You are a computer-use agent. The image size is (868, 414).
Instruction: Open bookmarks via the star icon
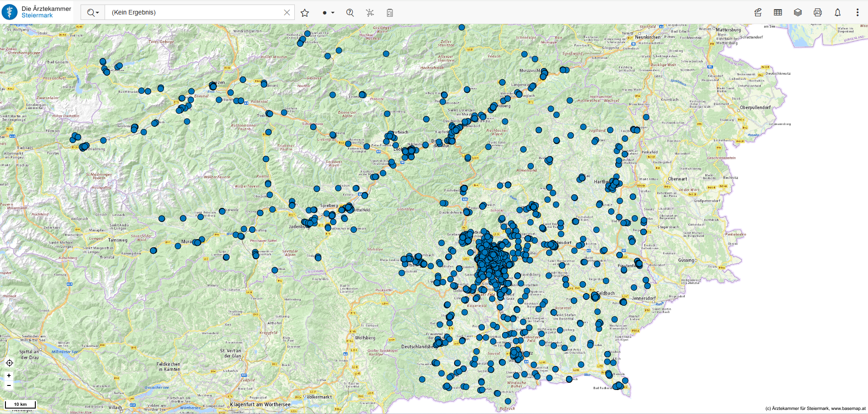(305, 13)
